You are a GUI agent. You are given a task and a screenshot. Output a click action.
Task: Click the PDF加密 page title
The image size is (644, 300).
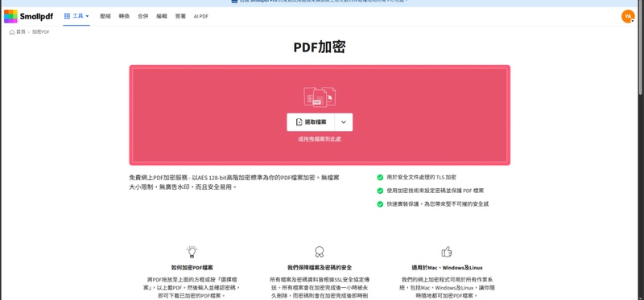320,47
